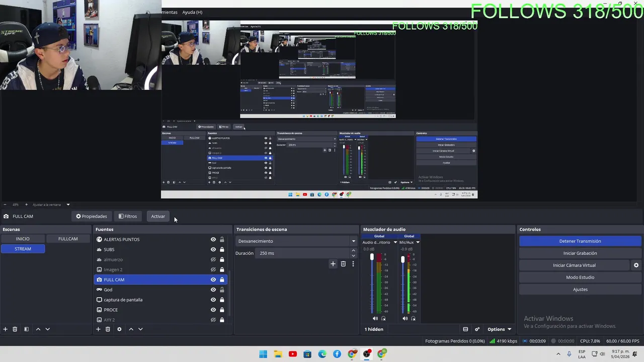Open File Explorer from taskbar

coord(278,354)
